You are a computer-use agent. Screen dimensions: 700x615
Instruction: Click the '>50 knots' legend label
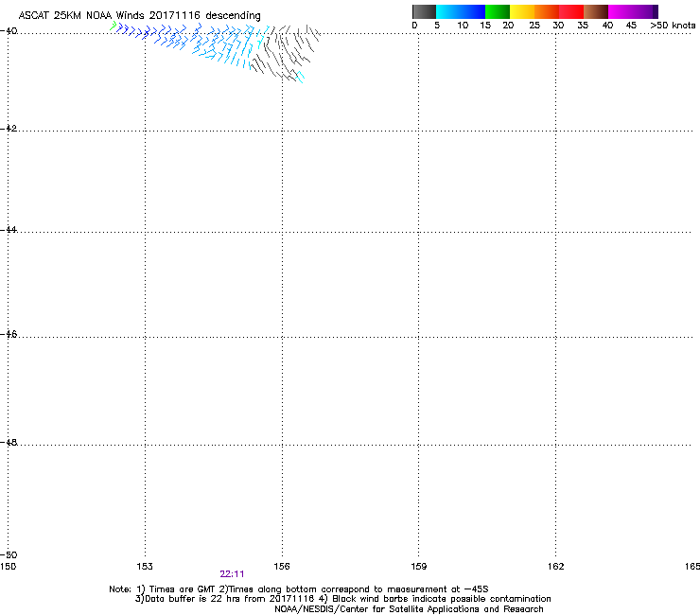pyautogui.click(x=673, y=26)
